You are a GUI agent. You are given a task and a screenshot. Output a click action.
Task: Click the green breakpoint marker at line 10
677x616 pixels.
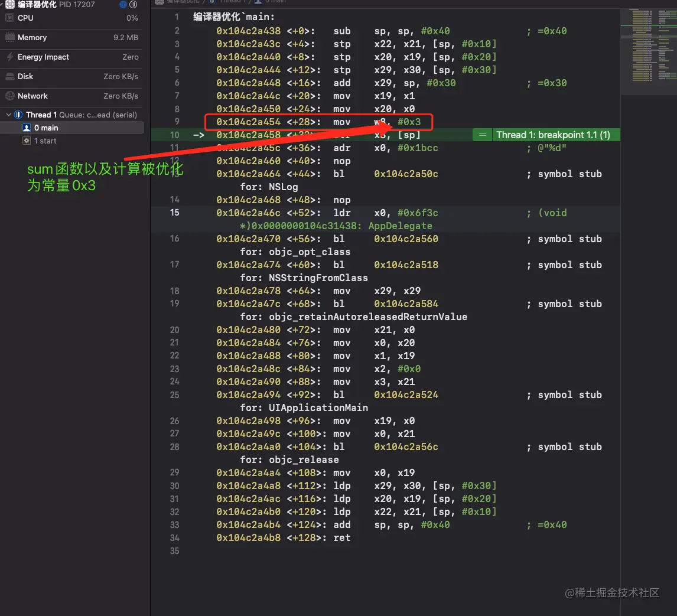click(481, 135)
